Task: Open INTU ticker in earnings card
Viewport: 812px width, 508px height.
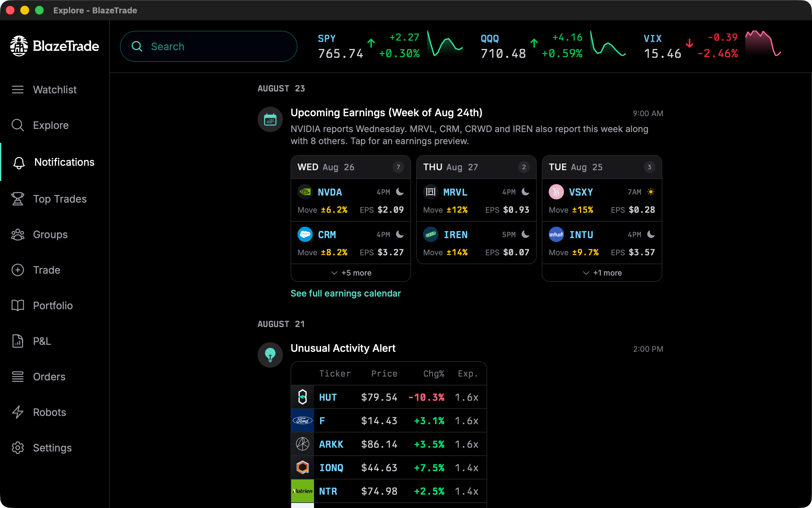Action: [581, 235]
